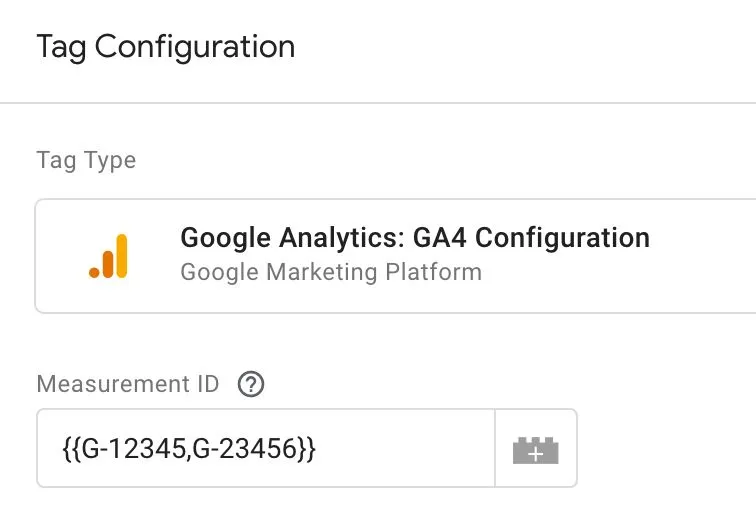Image resolution: width=756 pixels, height=510 pixels.
Task: Click the "Measurement ID" field label
Action: coord(127,384)
